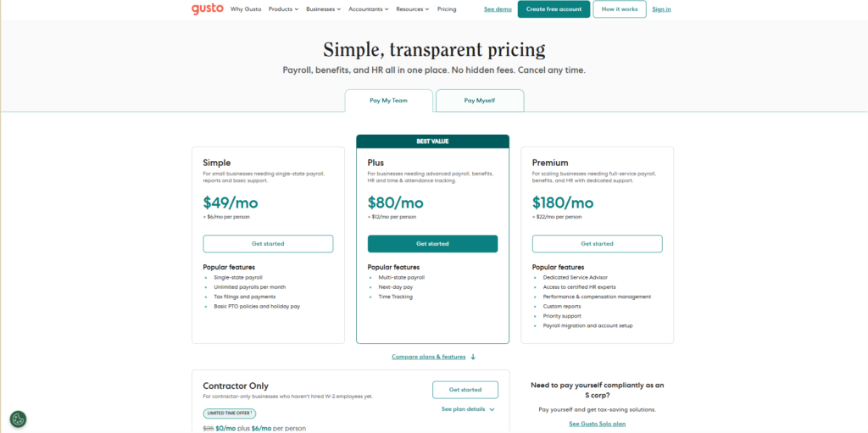Click the Sign in link
The image size is (868, 433).
[661, 9]
